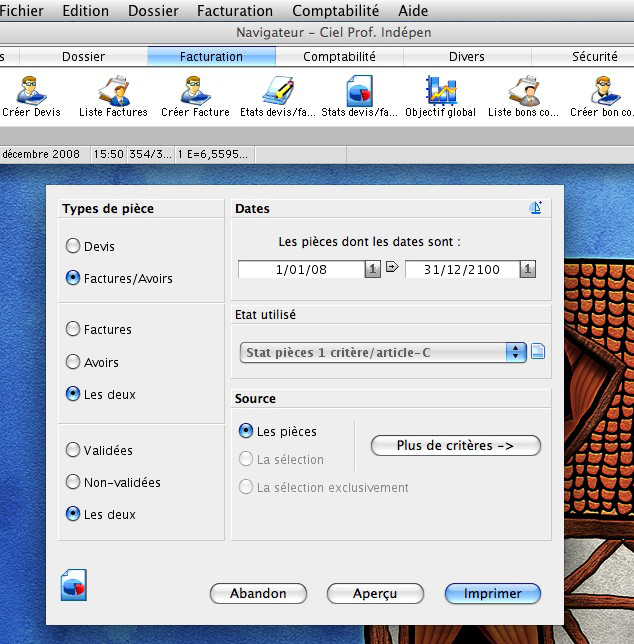Open the Aide menu
This screenshot has width=634, height=644.
click(x=413, y=11)
